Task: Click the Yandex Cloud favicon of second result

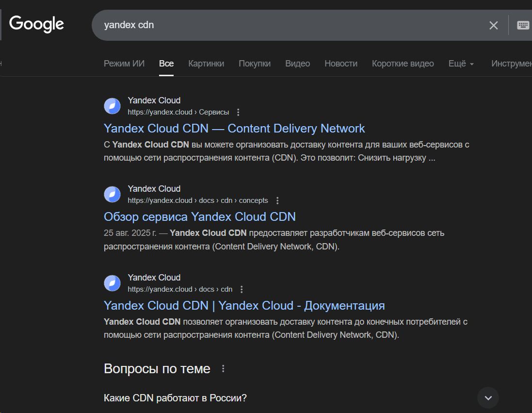Action: [113, 195]
